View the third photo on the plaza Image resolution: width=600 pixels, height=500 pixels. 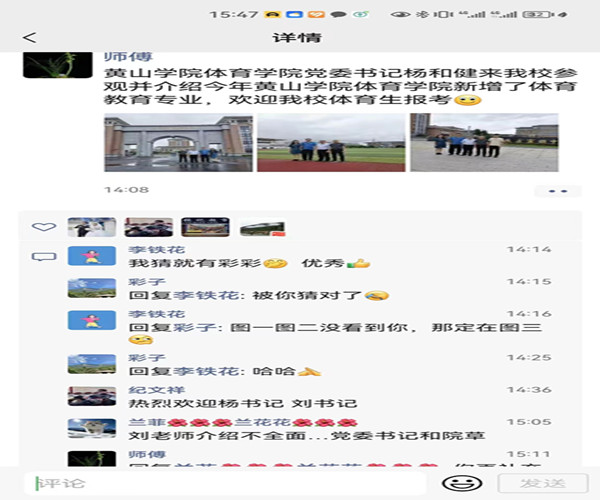pyautogui.click(x=484, y=142)
